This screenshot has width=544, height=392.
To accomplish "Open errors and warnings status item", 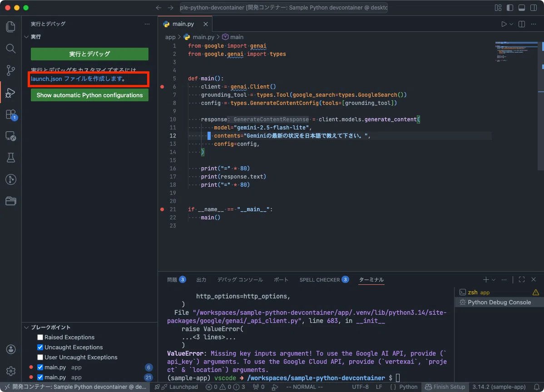I will (225, 387).
